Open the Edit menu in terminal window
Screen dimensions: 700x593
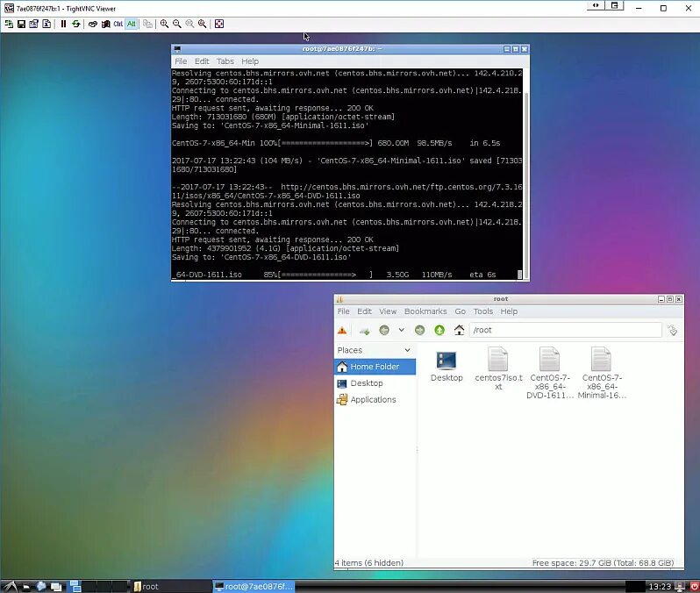(x=202, y=61)
